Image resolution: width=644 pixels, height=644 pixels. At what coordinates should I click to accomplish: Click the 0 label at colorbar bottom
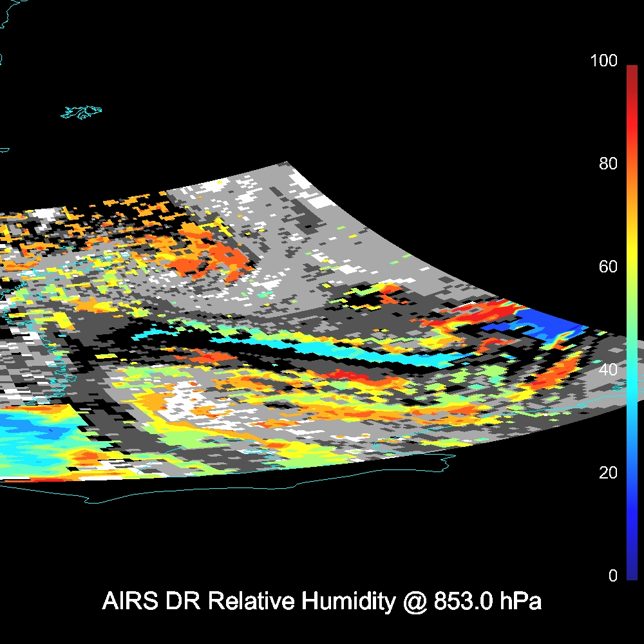tap(612, 576)
